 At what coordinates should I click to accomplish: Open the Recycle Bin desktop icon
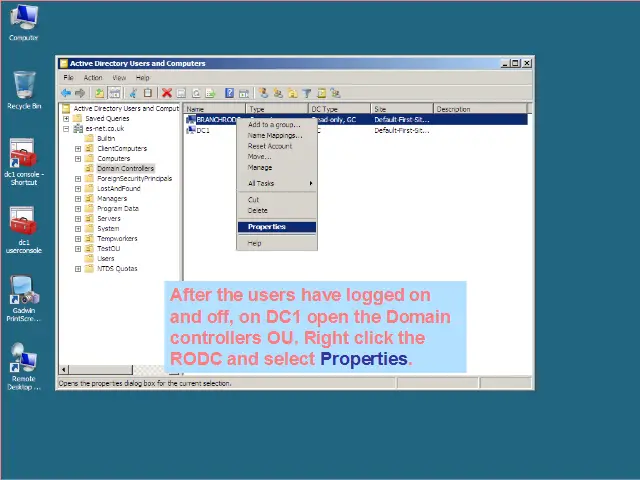point(24,88)
